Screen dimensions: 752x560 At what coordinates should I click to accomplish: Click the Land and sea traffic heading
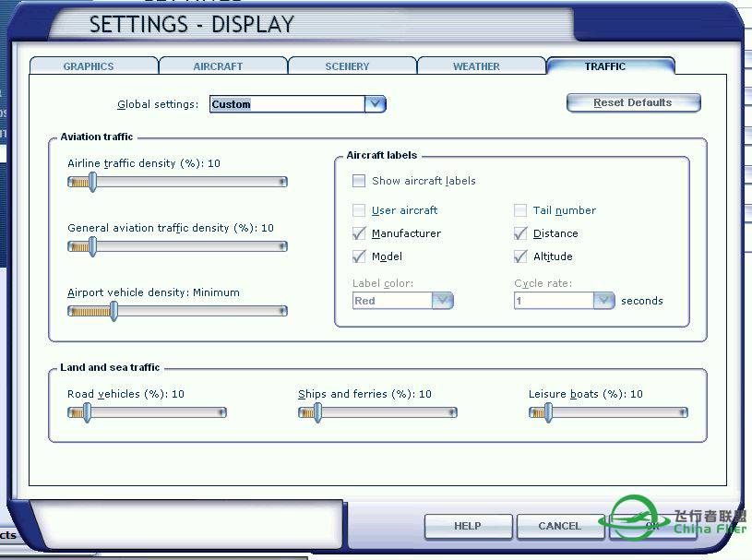tap(110, 367)
